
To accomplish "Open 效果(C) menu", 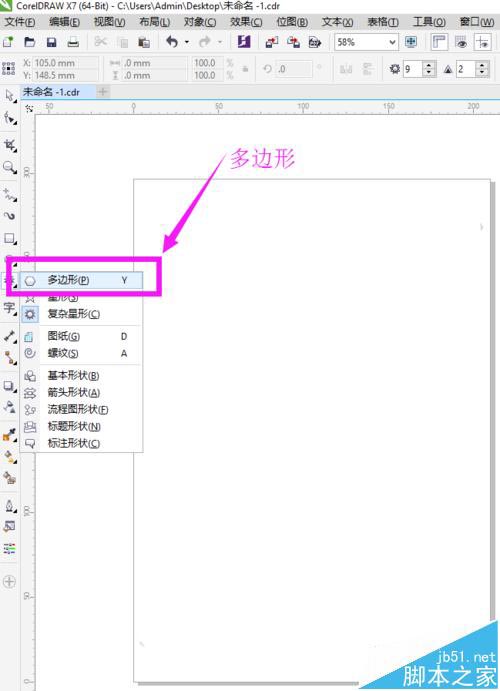I will [x=246, y=22].
